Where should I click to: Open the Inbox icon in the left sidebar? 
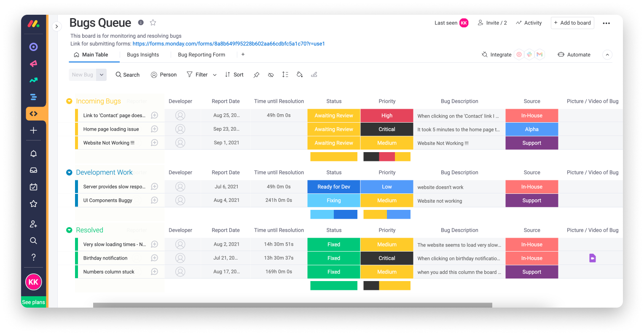pos(33,170)
